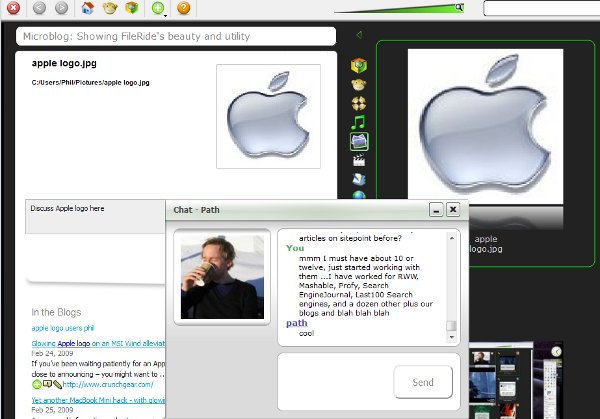Click the monkey face icon in sidebar
600x419 pixels.
click(x=359, y=85)
